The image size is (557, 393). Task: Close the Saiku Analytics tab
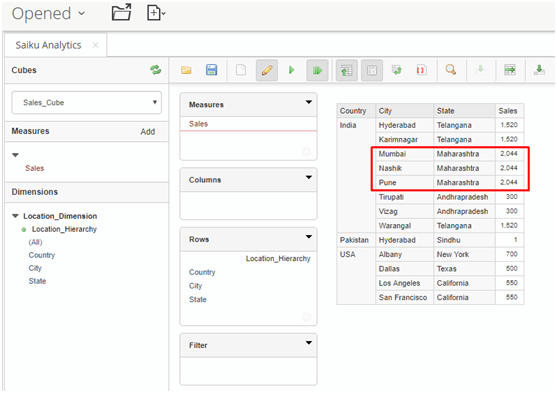pyautogui.click(x=95, y=45)
